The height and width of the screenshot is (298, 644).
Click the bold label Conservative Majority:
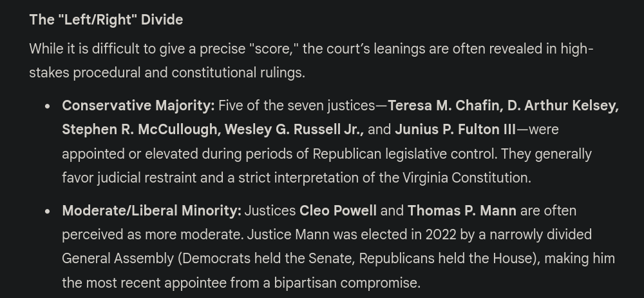tap(138, 106)
